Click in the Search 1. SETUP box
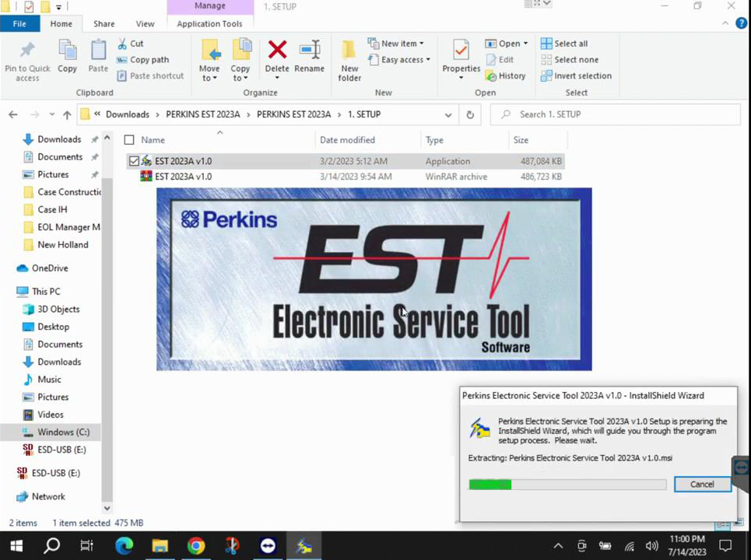Screen dimensions: 751x560 (x=616, y=114)
